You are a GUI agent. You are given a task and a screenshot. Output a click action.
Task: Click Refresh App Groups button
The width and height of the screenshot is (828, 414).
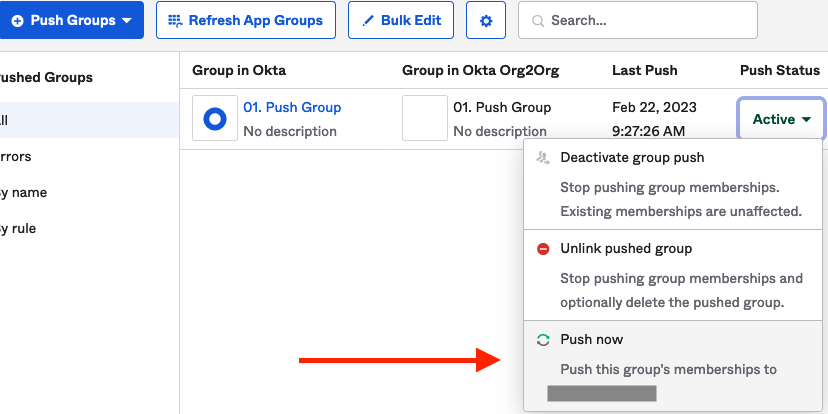(246, 20)
